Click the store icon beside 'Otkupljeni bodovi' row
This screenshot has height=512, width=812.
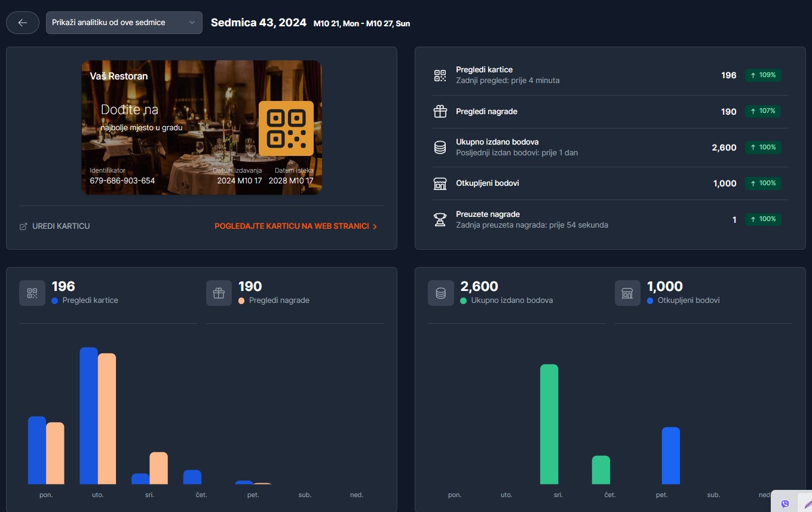(440, 183)
